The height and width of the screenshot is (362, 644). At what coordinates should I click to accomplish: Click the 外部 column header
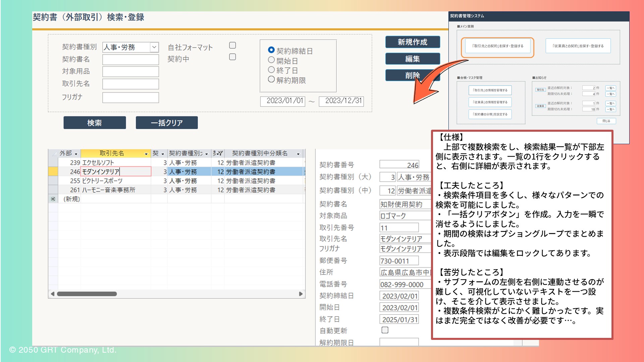point(66,154)
